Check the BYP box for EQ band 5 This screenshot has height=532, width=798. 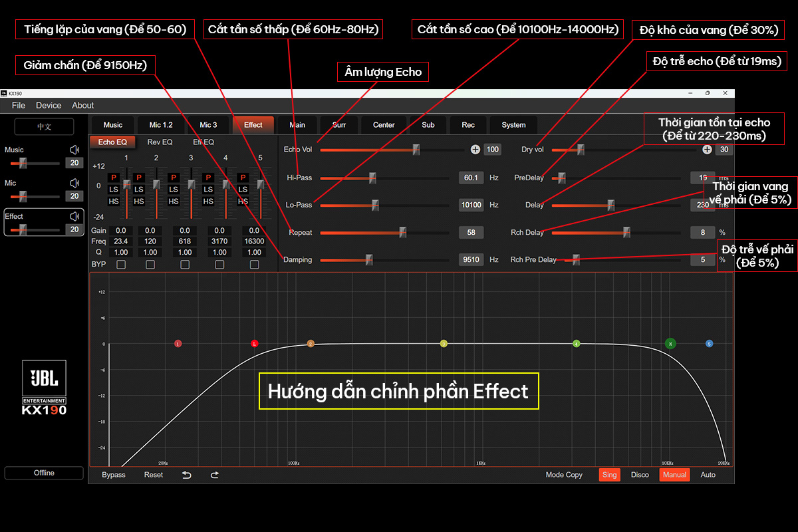[x=254, y=265]
